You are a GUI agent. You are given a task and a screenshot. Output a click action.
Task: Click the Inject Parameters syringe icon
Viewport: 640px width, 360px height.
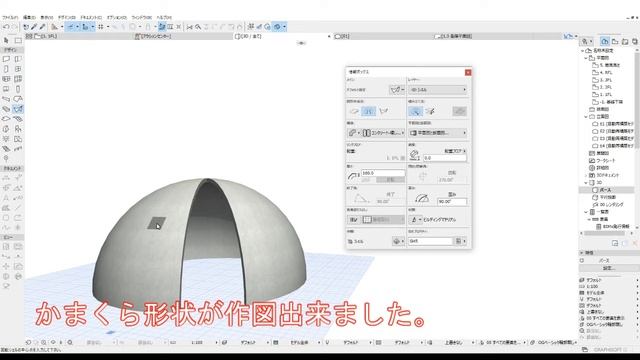pos(42,27)
